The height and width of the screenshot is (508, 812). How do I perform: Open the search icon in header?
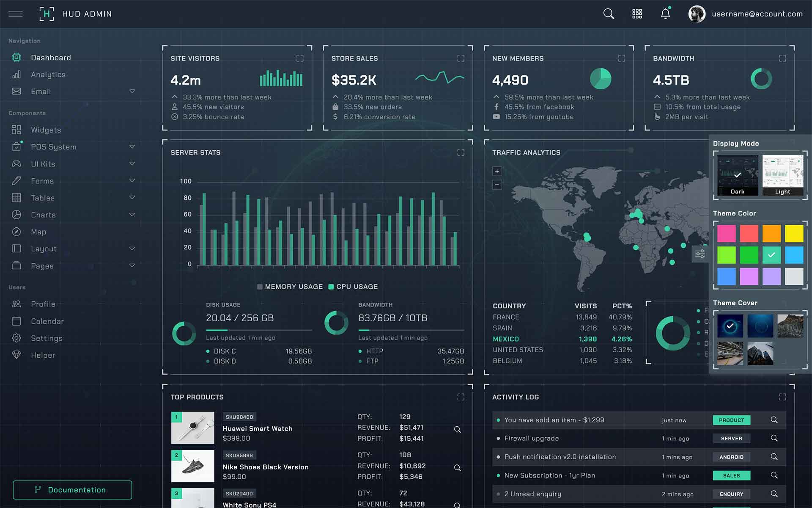(x=608, y=14)
